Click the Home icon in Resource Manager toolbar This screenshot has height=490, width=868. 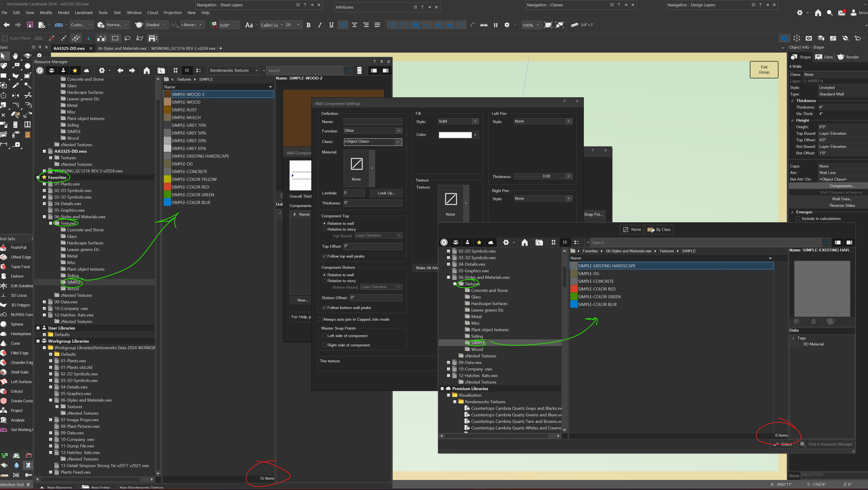147,70
